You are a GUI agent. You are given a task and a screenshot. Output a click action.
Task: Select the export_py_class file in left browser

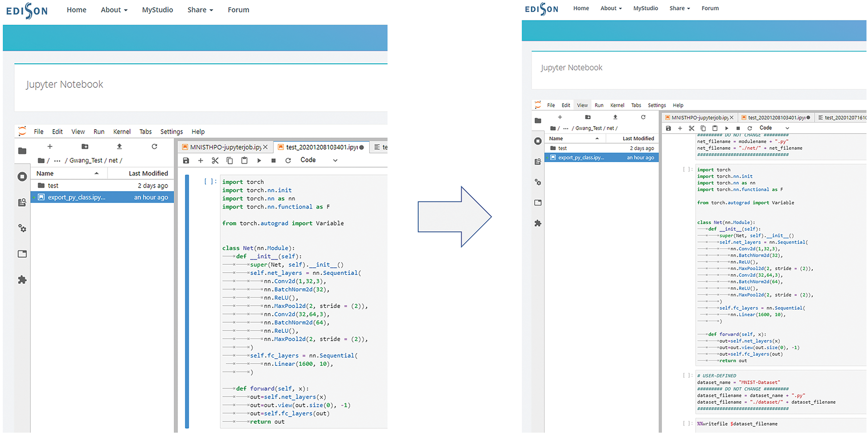pos(76,197)
